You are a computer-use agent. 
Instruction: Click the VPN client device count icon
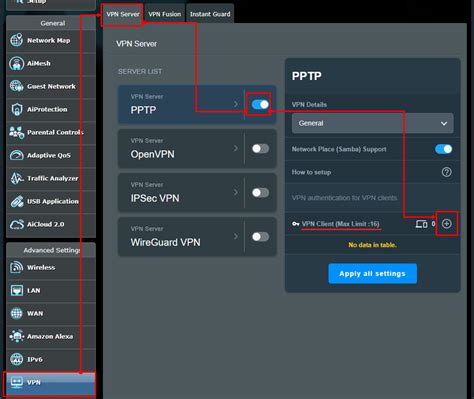click(x=421, y=224)
